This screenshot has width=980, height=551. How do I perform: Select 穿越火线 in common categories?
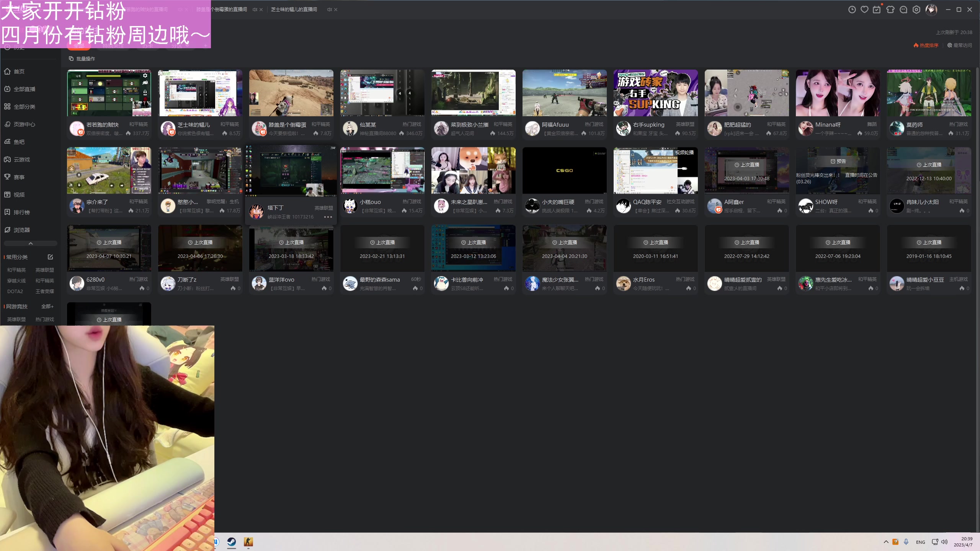[16, 281]
